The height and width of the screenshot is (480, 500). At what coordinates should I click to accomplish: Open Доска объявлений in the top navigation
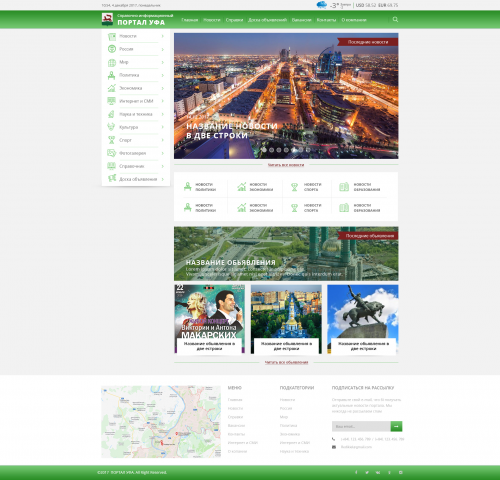[267, 20]
